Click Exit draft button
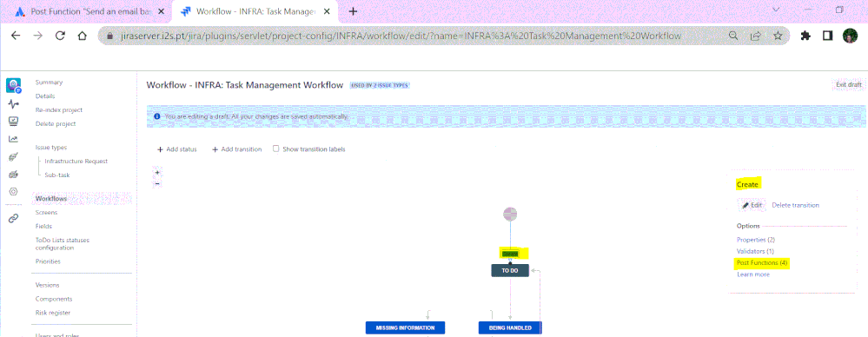Screen dimensions: 868x337 [x=849, y=84]
